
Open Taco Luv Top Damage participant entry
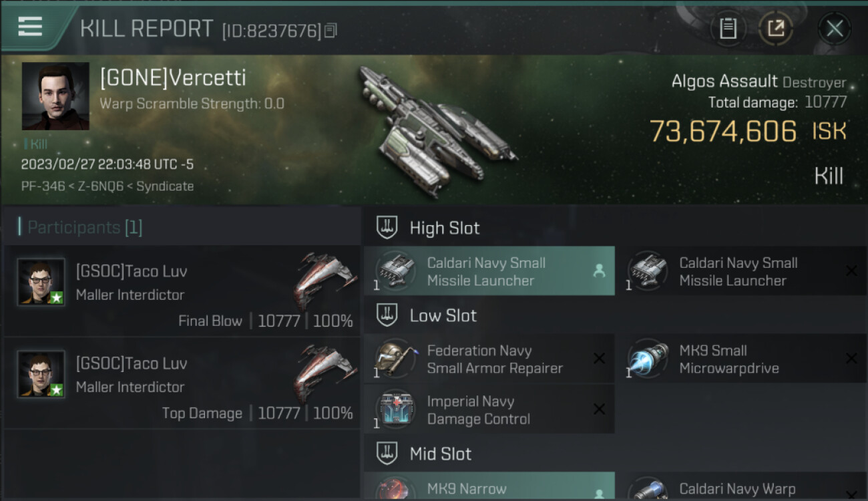(182, 383)
